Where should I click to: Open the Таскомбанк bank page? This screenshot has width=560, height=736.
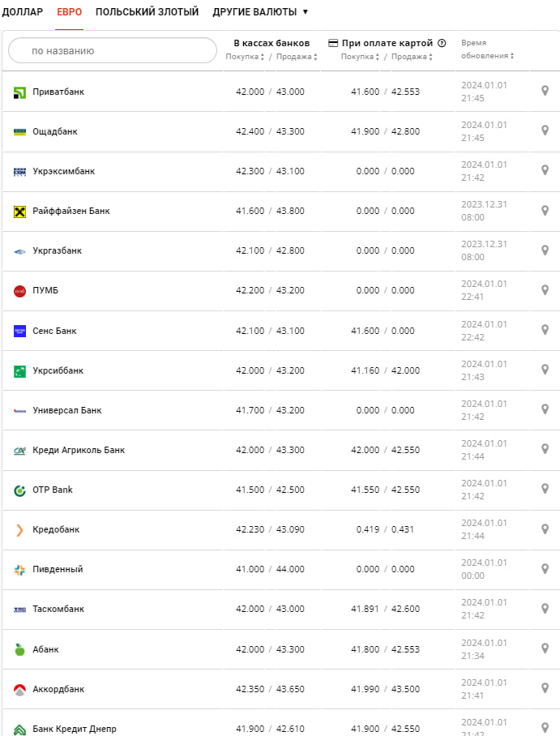(58, 609)
